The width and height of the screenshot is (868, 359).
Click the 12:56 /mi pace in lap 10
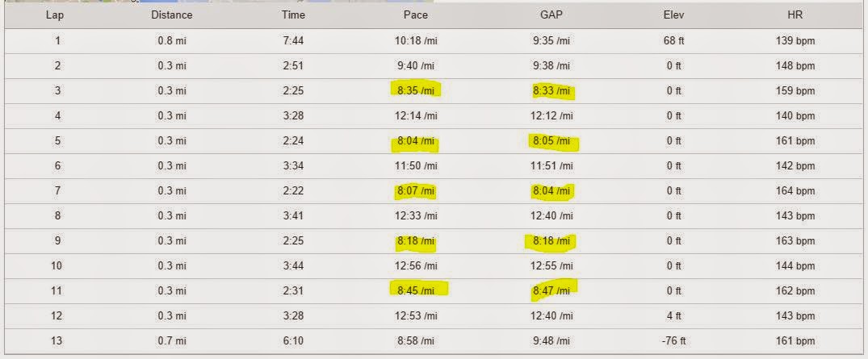coord(416,266)
